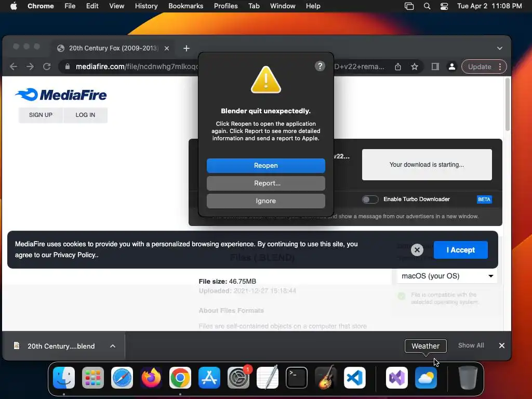The image size is (532, 399).
Task: Open the App Store dock icon
Action: click(209, 378)
